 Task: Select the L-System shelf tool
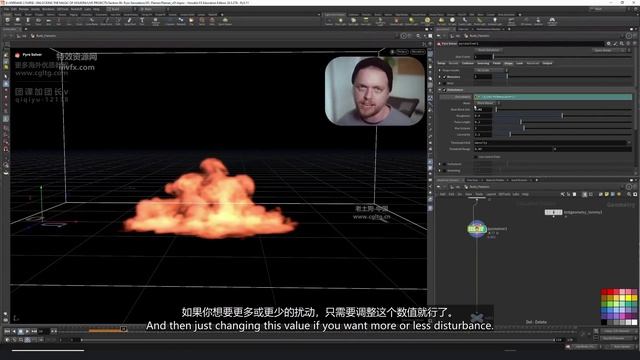coord(170,21)
